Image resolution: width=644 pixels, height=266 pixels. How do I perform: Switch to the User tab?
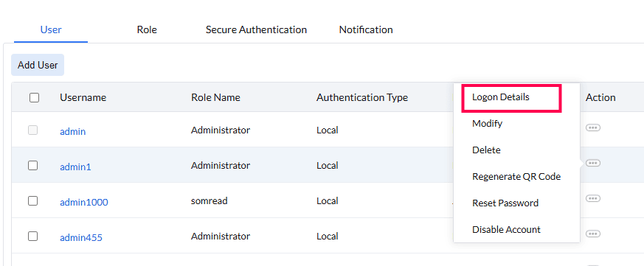click(x=51, y=29)
